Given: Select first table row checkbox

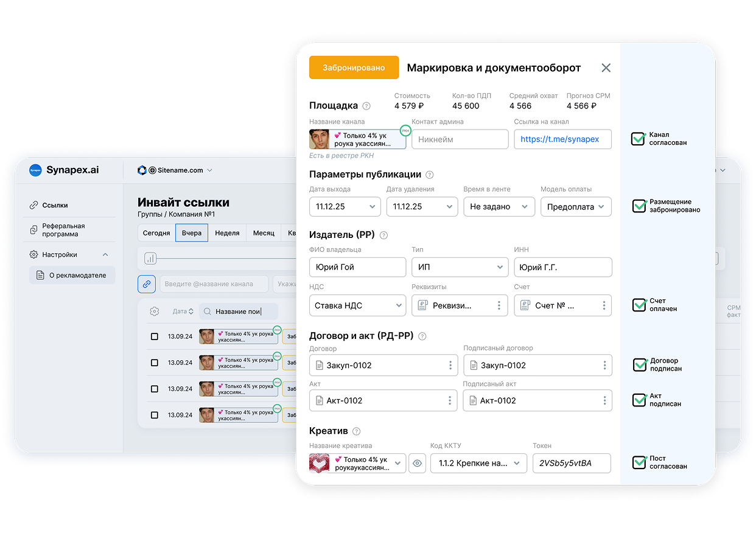Looking at the screenshot, I should point(155,336).
